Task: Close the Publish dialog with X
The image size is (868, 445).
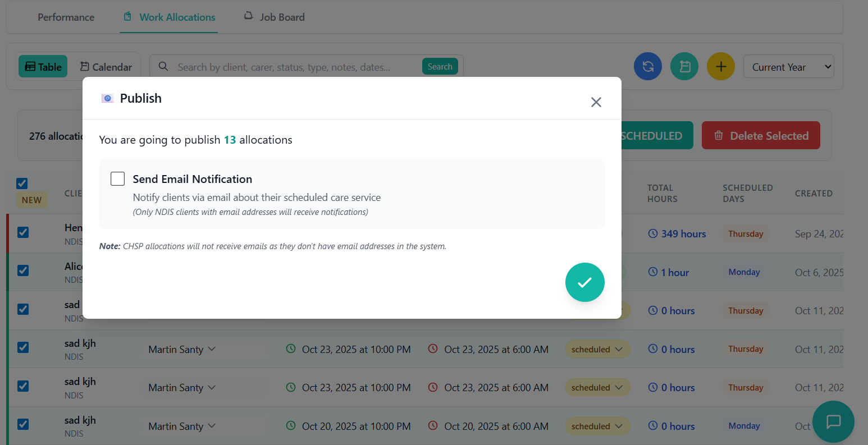Action: [596, 102]
